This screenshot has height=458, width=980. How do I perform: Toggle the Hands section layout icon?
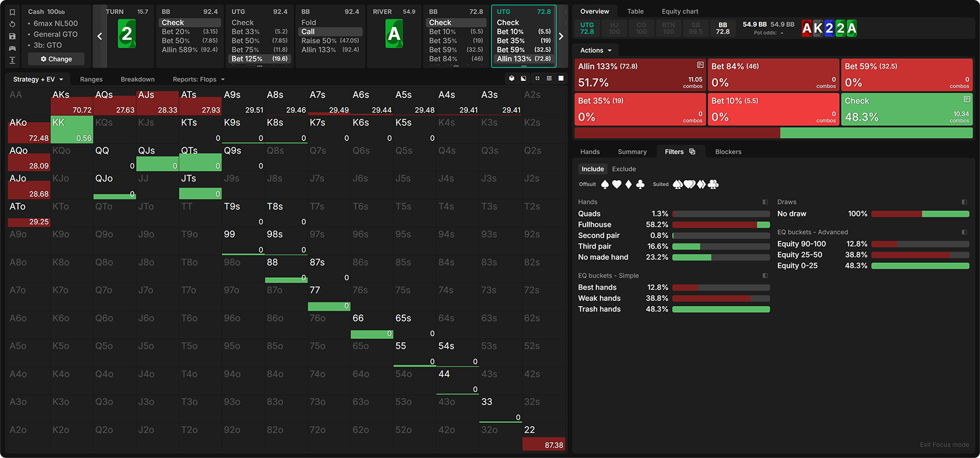[765, 202]
